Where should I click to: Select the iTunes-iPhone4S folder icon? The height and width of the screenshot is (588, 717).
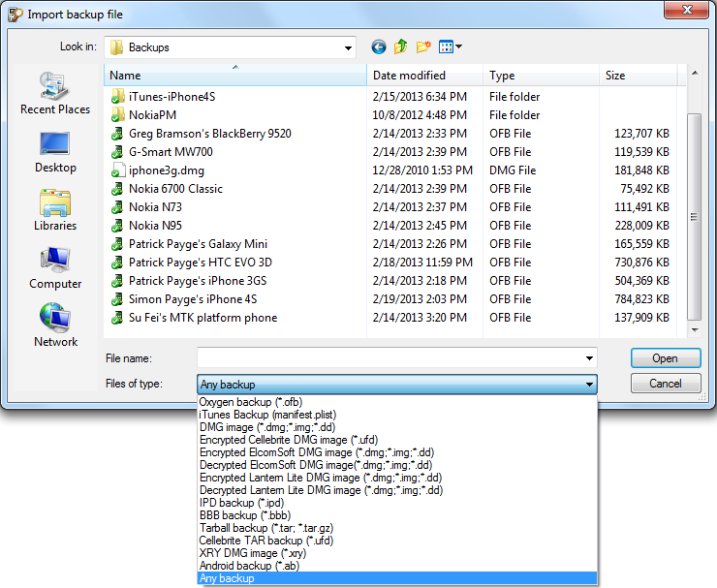[117, 97]
